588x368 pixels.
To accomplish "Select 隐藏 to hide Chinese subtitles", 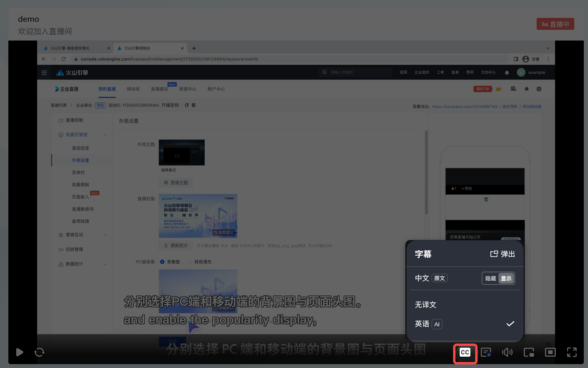I will point(490,278).
